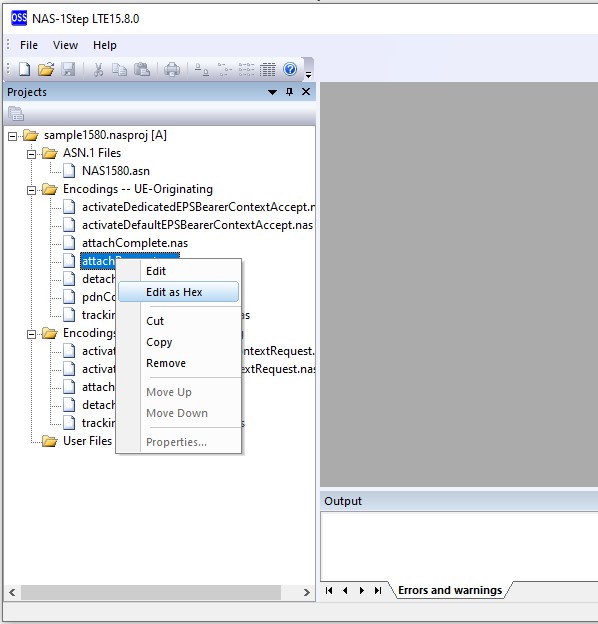Select activateDedicatedEPSBearerContextAccept file
This screenshot has width=598, height=624.
click(x=198, y=207)
